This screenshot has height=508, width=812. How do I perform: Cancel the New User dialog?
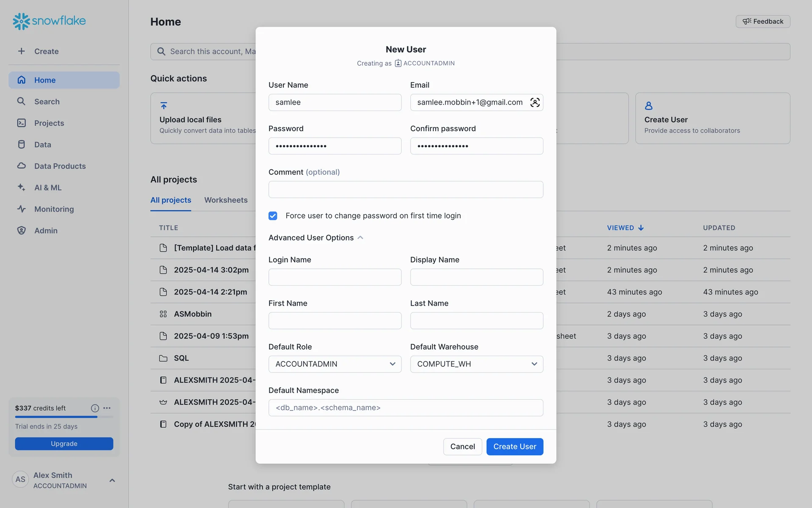coord(462,447)
